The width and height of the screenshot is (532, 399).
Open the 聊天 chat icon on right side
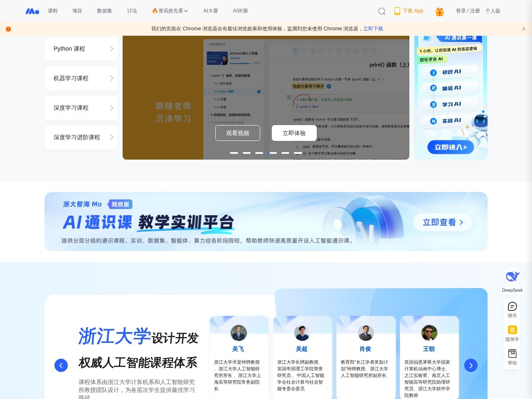512,306
